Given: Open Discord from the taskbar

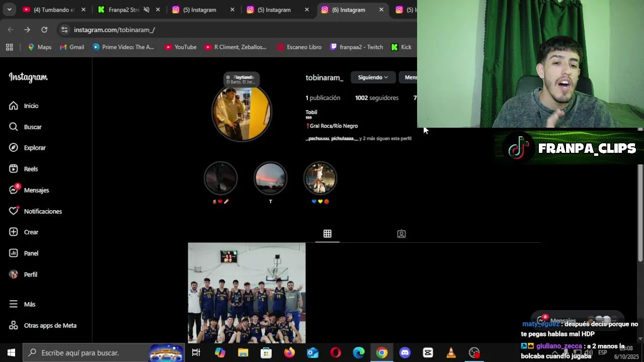Looking at the screenshot, I should [405, 353].
